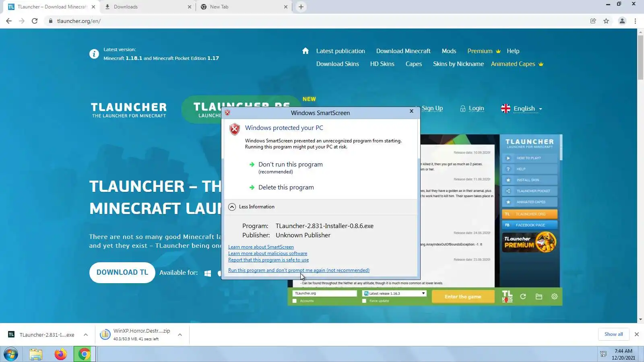The width and height of the screenshot is (644, 362).
Task: Open the Latest publication menu item
Action: tap(341, 51)
